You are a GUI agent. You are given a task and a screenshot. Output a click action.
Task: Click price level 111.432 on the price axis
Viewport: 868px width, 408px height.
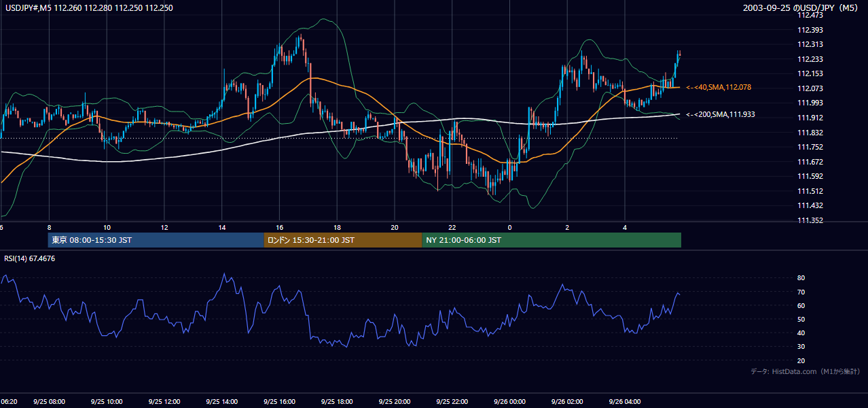(x=810, y=205)
